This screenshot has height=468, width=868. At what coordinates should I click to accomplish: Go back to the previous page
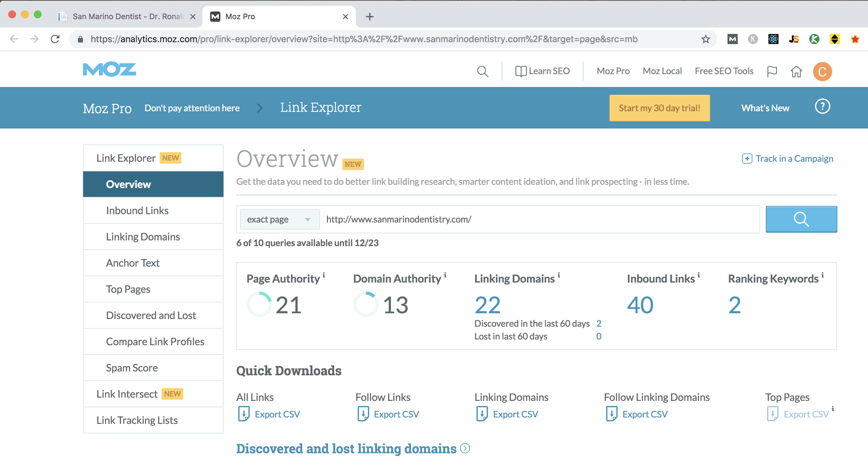(14, 39)
